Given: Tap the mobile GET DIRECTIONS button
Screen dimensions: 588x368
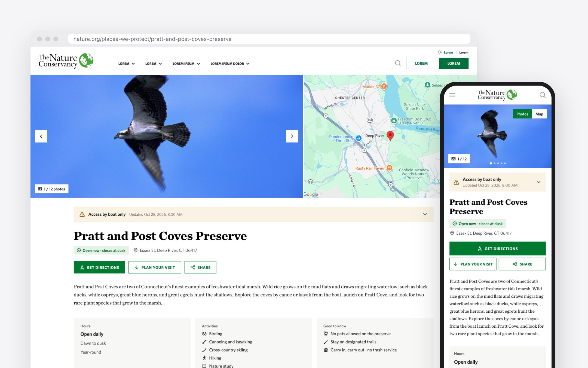Looking at the screenshot, I should [497, 248].
